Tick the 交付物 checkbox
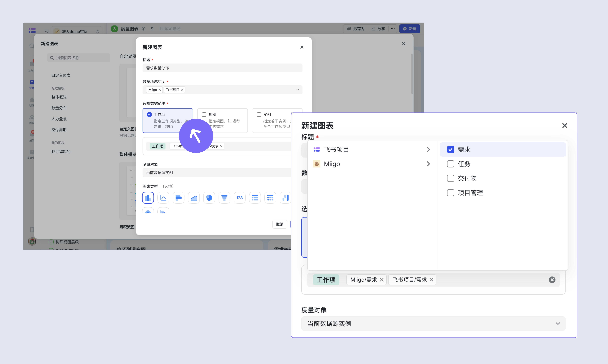The height and width of the screenshot is (364, 608). 450,178
